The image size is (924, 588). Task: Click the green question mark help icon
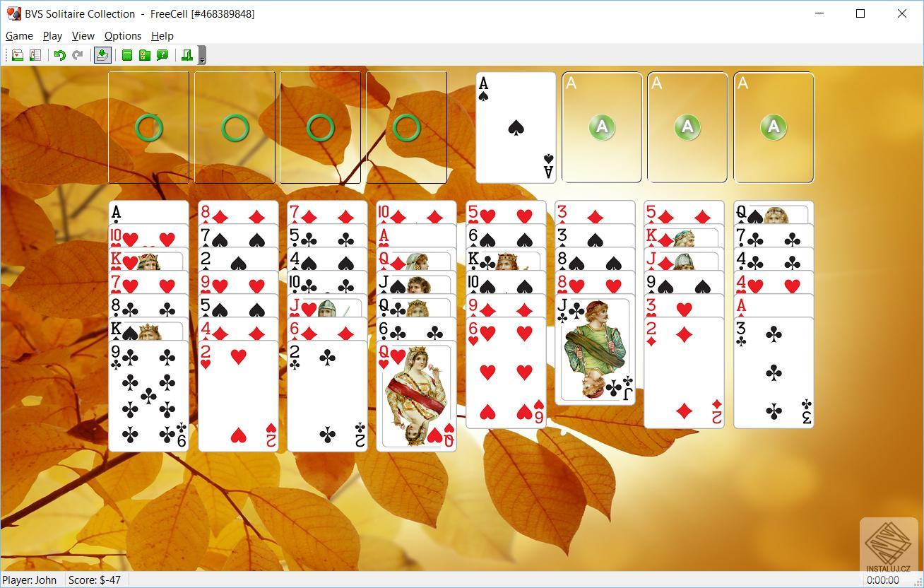pos(162,55)
